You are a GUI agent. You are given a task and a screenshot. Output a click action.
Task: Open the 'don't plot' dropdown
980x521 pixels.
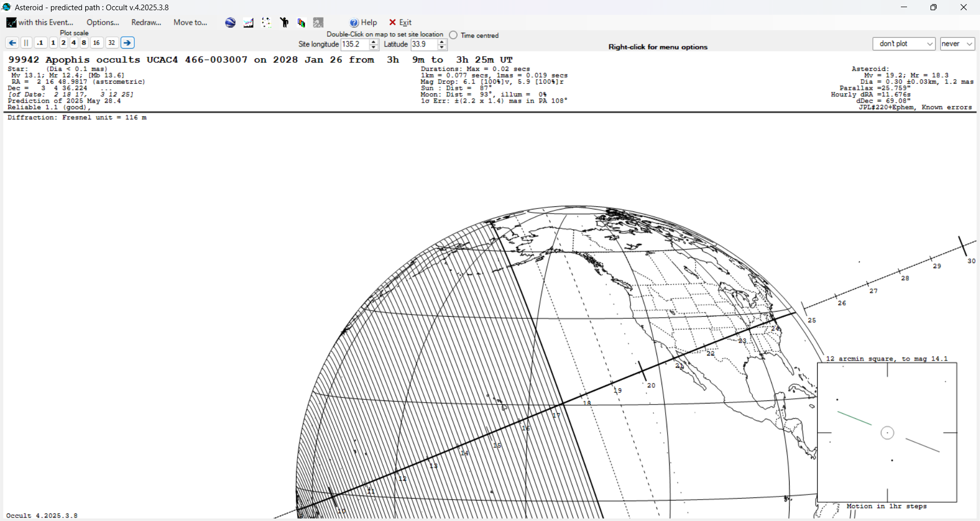(904, 44)
